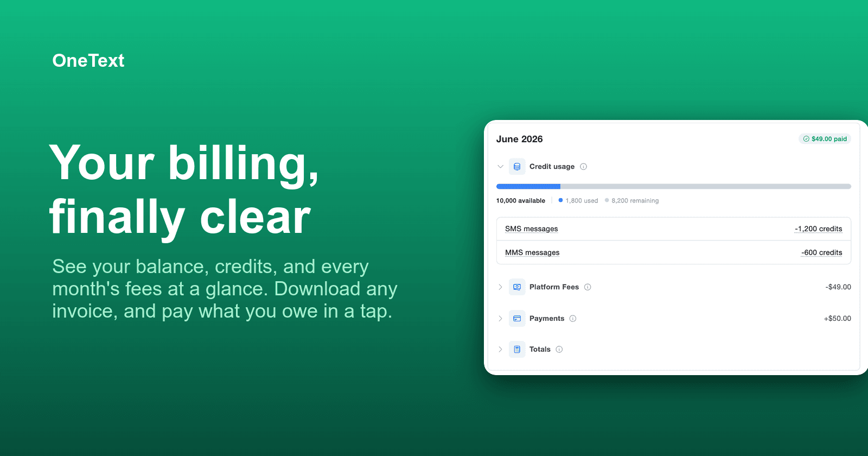Open the info tooltip beside Credit usage
The image size is (868, 456).
pos(584,167)
